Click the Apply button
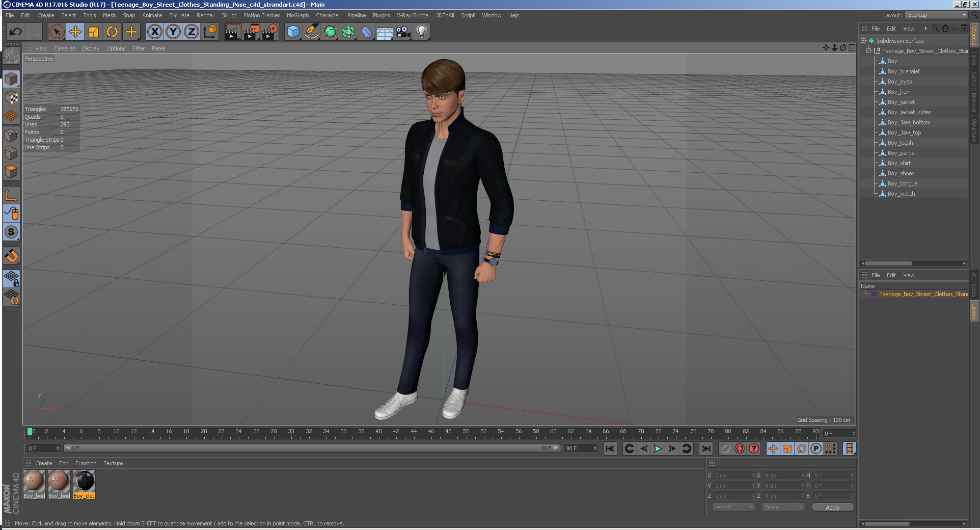Image resolution: width=980 pixels, height=530 pixels. pos(833,507)
